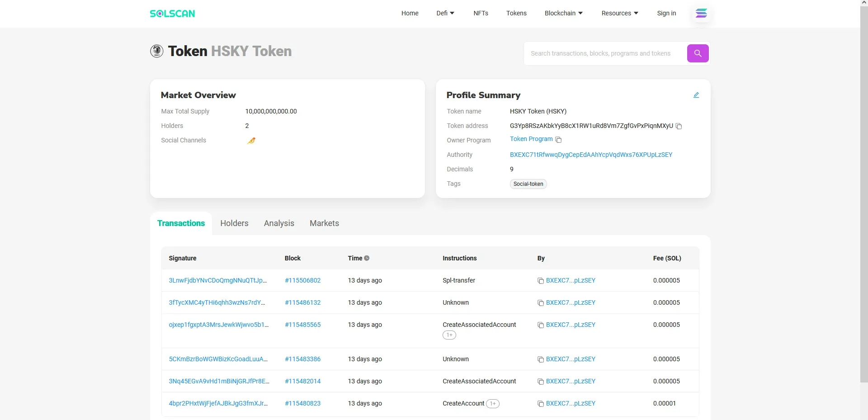Open transaction 3Nq45EGvA9vHd1mBiNjGRJfPr8E...
The image size is (868, 420).
click(219, 381)
